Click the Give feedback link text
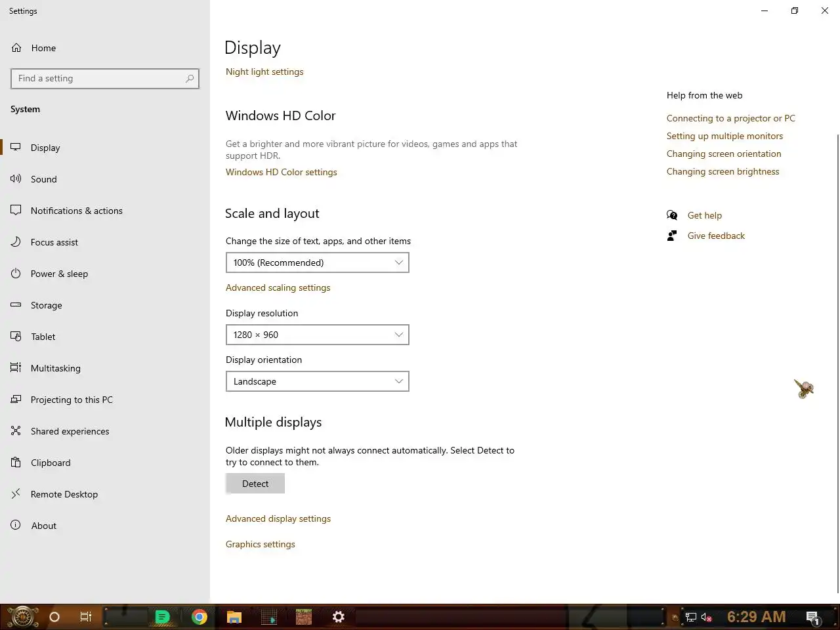 tap(716, 236)
